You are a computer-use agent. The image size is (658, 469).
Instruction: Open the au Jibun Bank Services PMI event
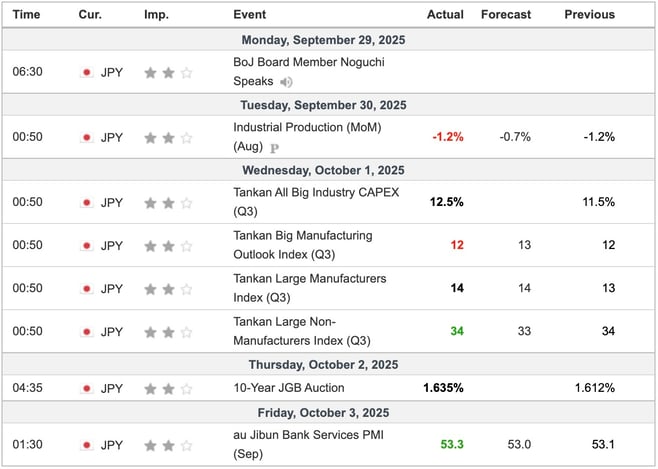[x=307, y=435]
